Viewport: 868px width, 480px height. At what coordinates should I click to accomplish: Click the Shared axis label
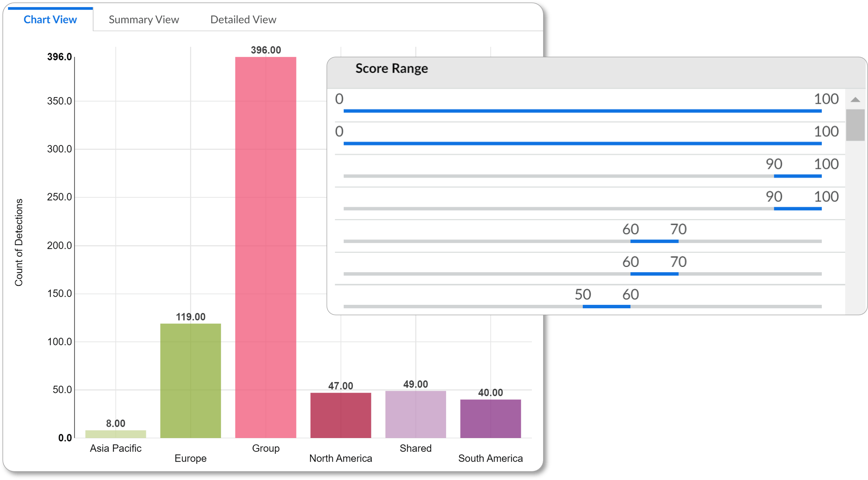click(x=415, y=448)
